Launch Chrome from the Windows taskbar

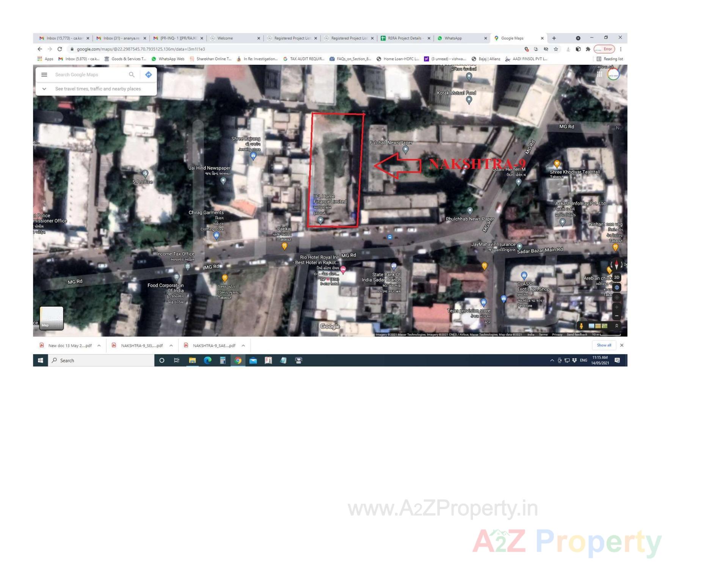(x=238, y=360)
